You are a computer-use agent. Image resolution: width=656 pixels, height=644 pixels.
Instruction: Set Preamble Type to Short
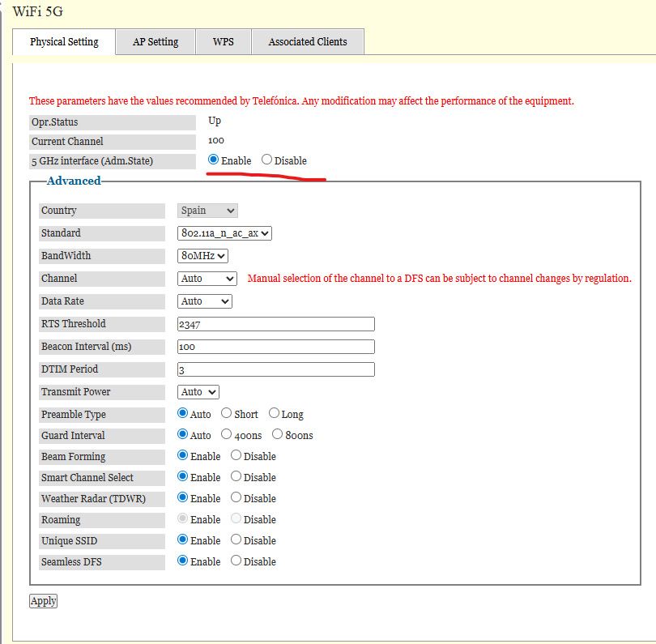coord(227,414)
